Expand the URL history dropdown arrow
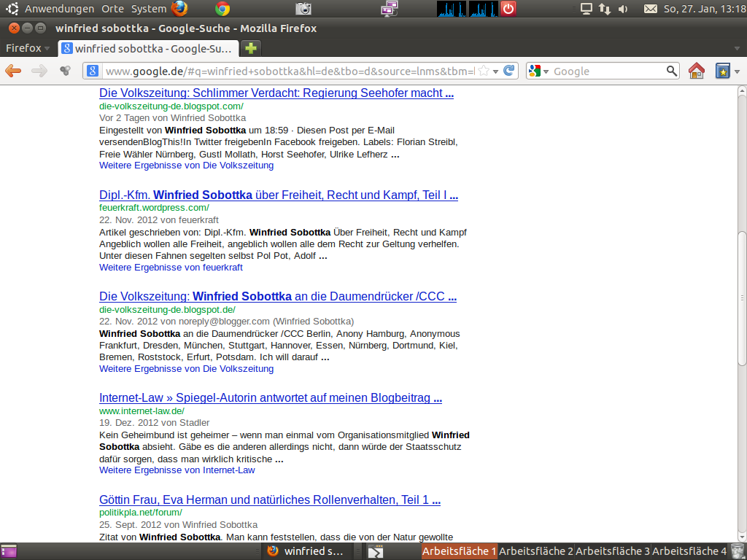Screen dimensions: 747x560 (x=495, y=71)
